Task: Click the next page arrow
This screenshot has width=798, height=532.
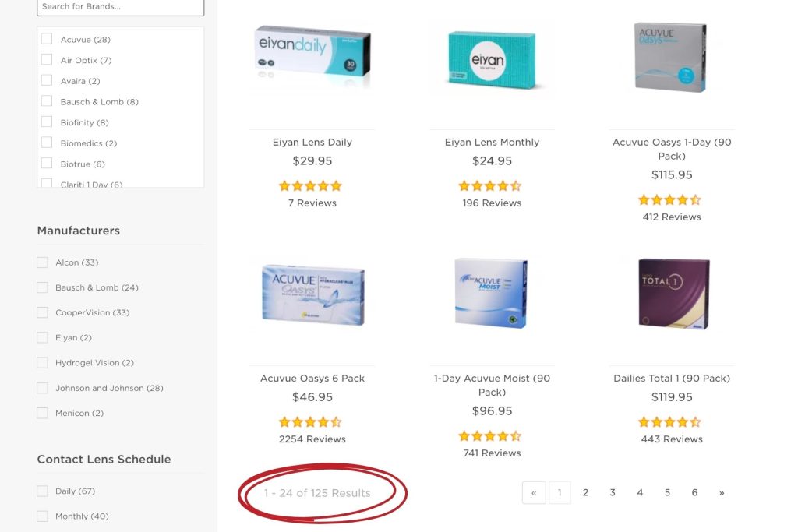Action: (x=722, y=492)
